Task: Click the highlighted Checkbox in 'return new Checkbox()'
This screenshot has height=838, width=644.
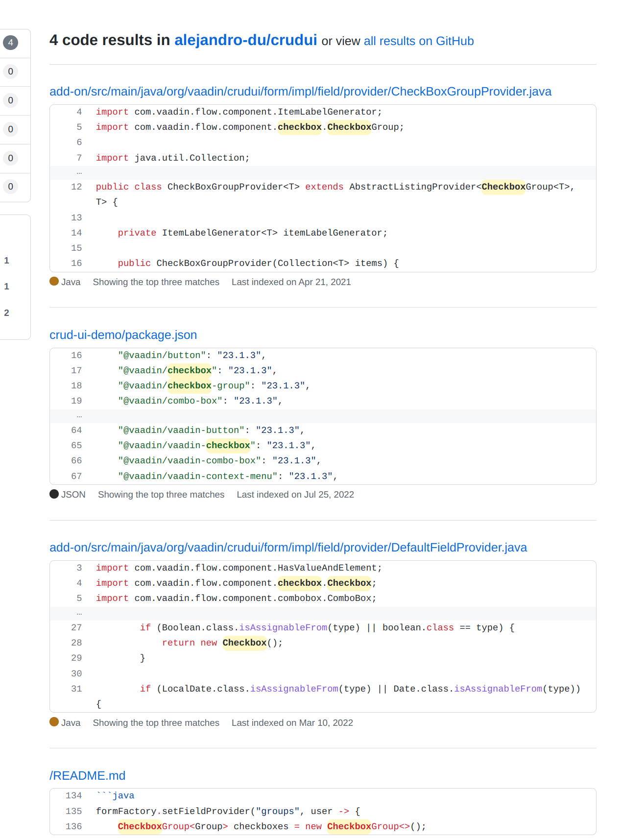Action: click(x=244, y=643)
